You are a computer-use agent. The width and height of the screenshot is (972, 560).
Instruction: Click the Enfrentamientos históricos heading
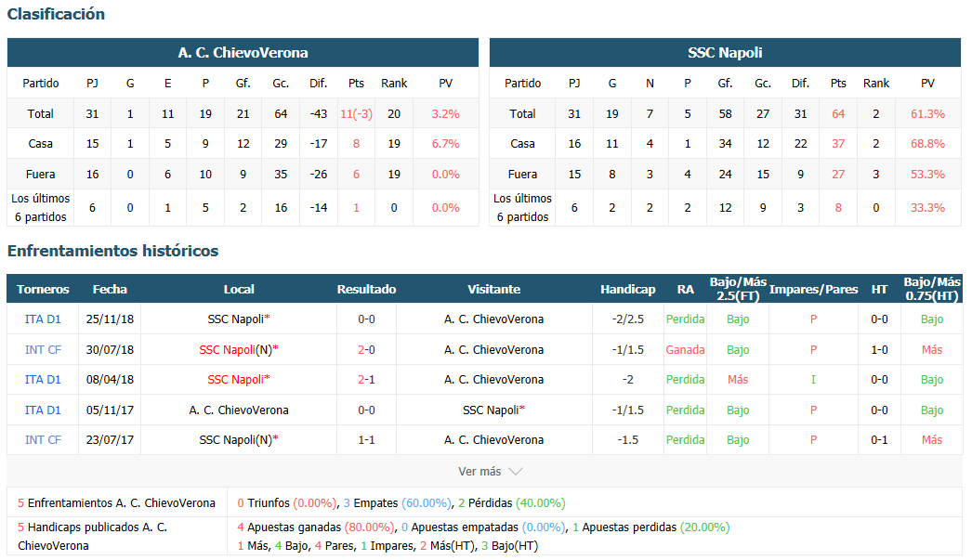(112, 251)
